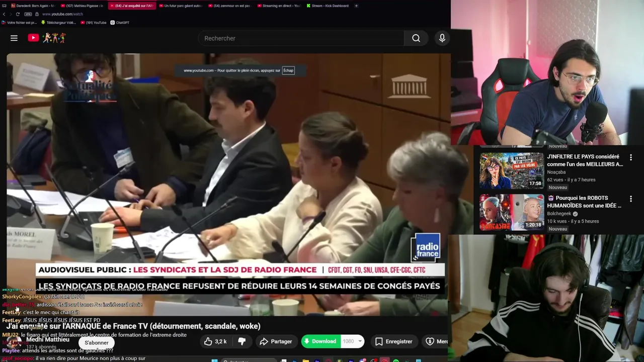Viewport: 644px width, 362px height.
Task: Open the 1080 quality dropdown
Action: coord(353,341)
